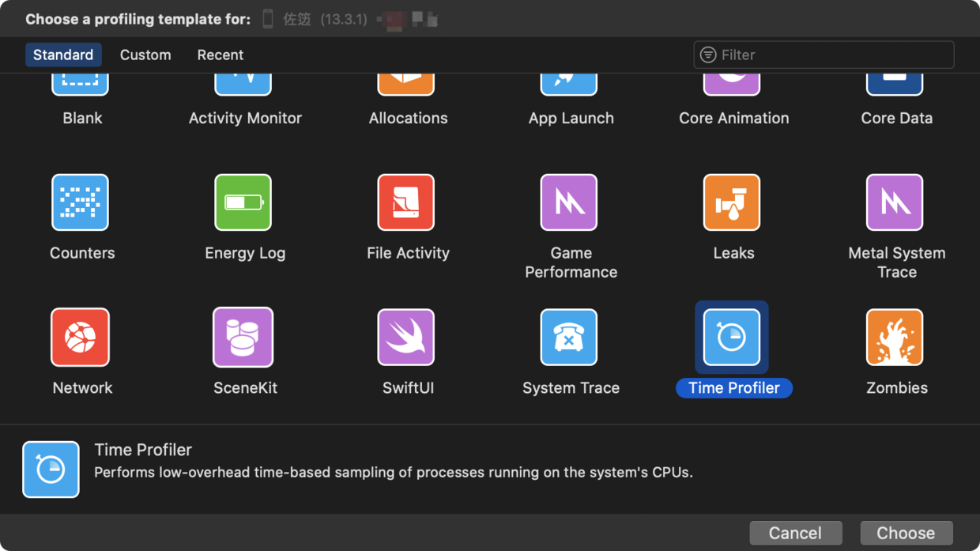Screen dimensions: 980x551
Task: Switch to the Custom tab
Action: pos(145,55)
